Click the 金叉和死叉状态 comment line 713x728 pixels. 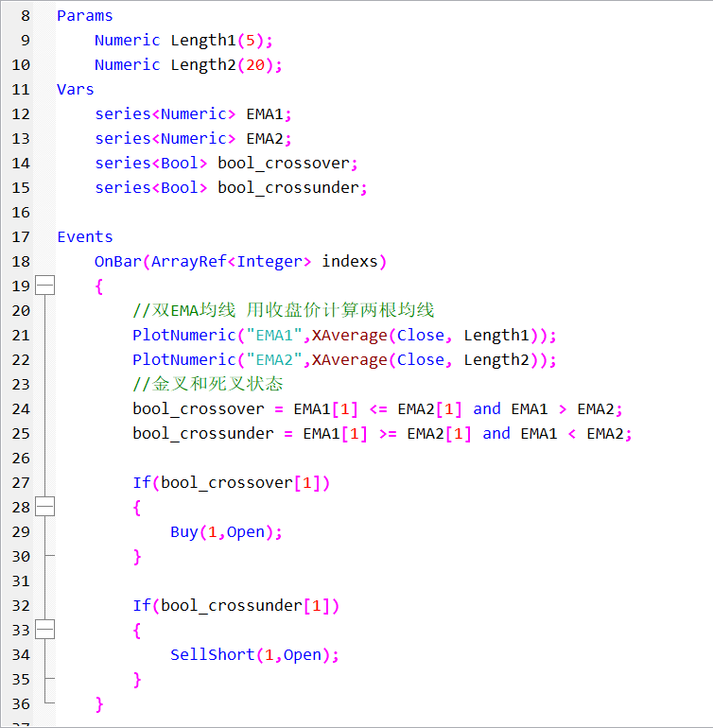click(208, 384)
